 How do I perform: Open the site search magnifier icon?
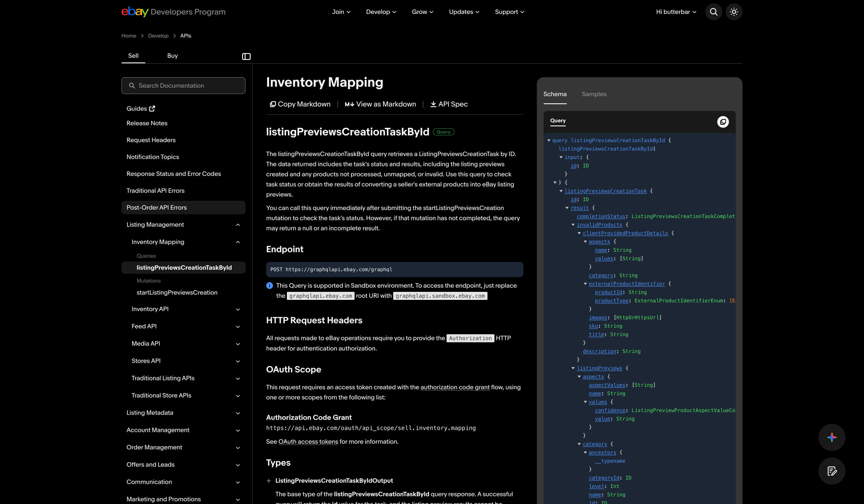714,12
